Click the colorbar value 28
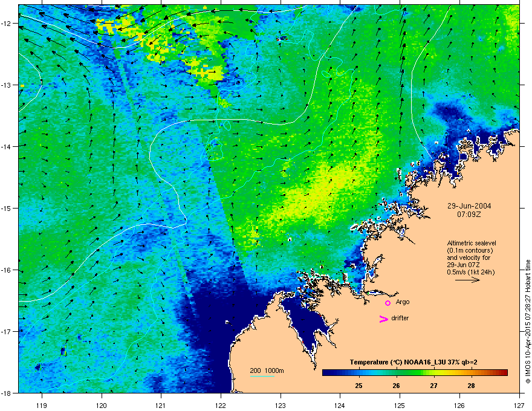532x411 pixels. [471, 386]
